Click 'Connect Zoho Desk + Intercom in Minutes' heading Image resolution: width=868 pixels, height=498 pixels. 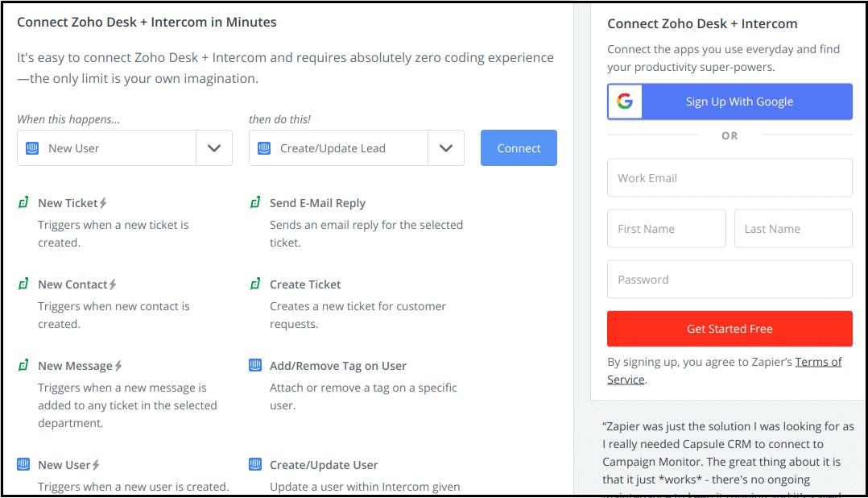(147, 22)
